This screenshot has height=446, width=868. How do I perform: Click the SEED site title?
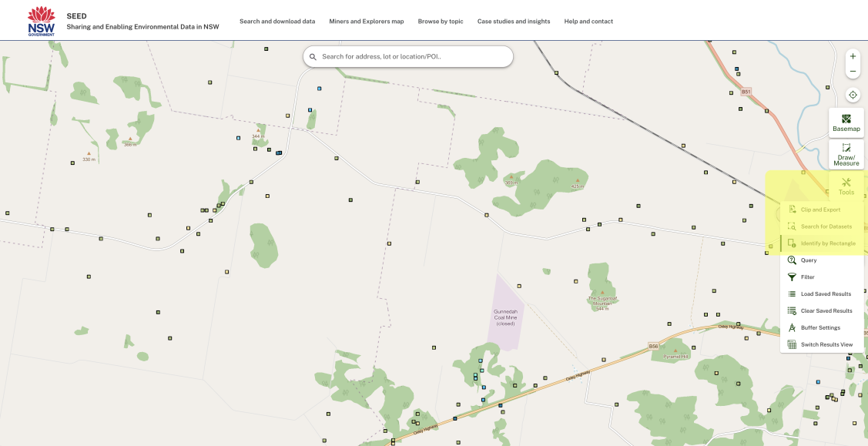(76, 16)
